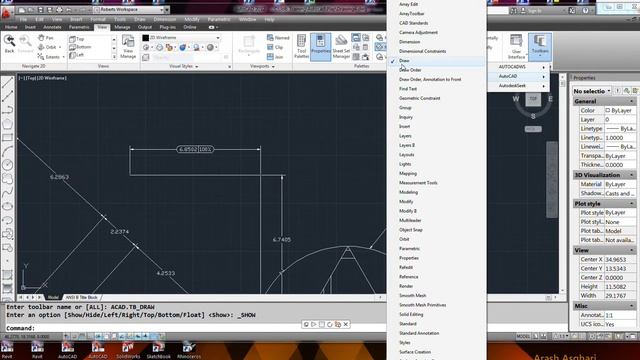Click the ViewCube TOP face
Image resolution: width=640 pixels, height=360 pixels.
(533, 99)
